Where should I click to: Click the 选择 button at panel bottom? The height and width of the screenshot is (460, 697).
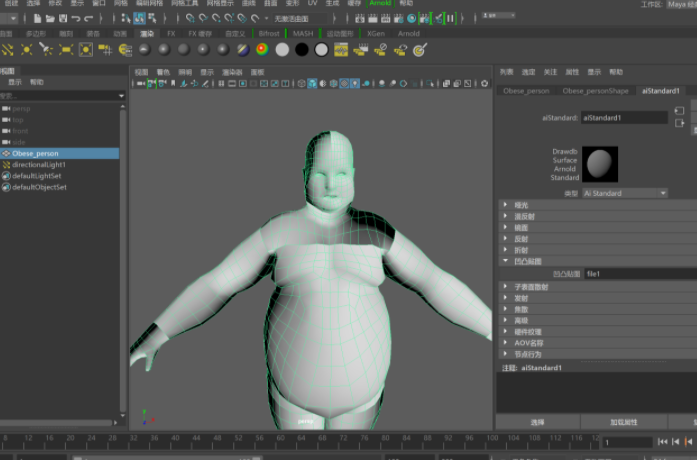point(537,422)
